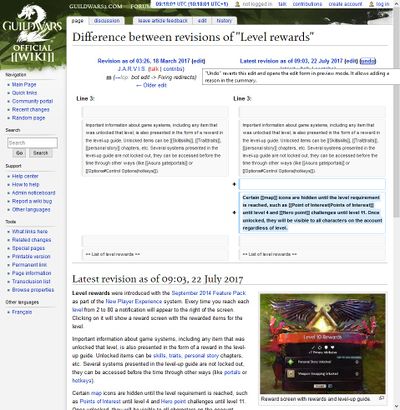Open the 'New Player Experience' link
The width and height of the screenshot is (400, 410).
tap(133, 302)
